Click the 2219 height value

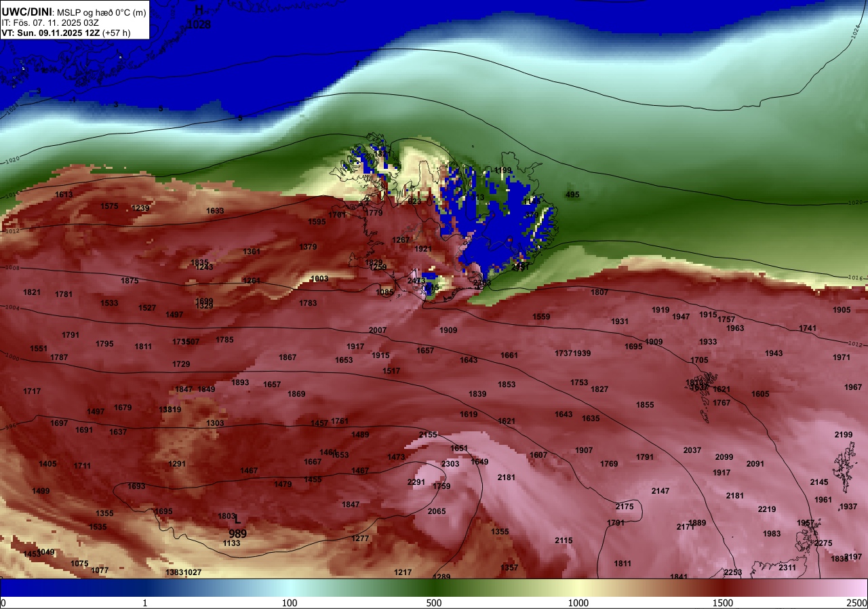point(767,509)
